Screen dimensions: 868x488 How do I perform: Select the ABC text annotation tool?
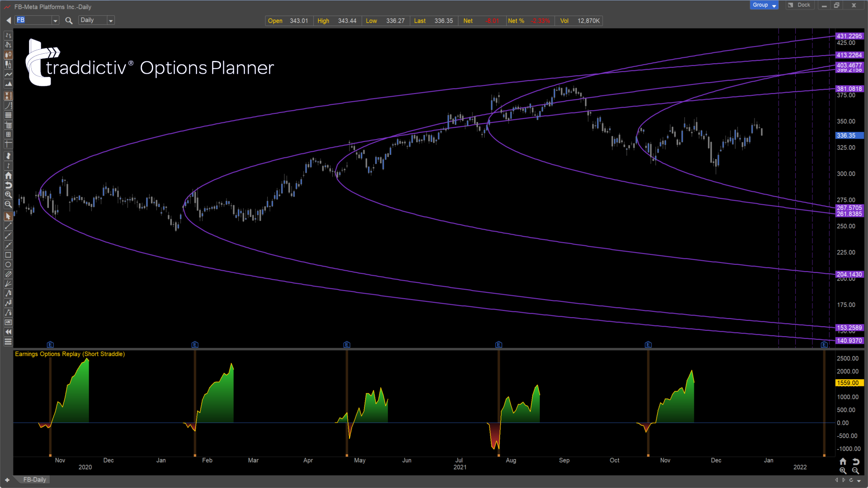[8, 322]
